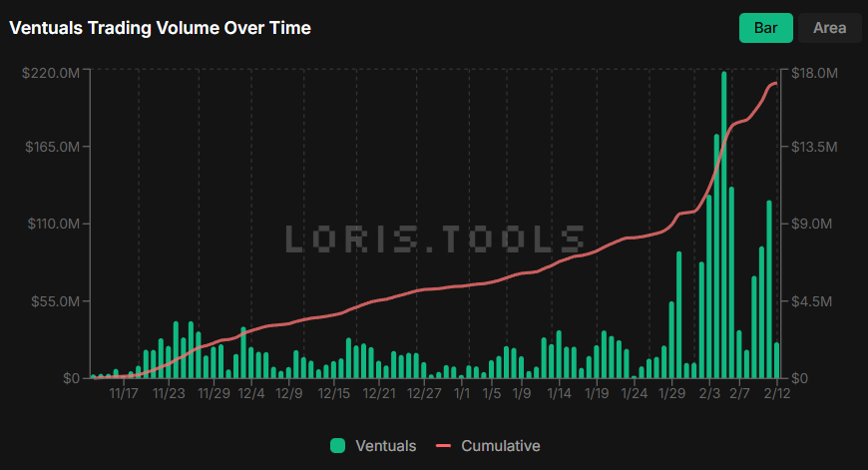Switch chart to Bar view
The image size is (868, 470).
click(765, 28)
